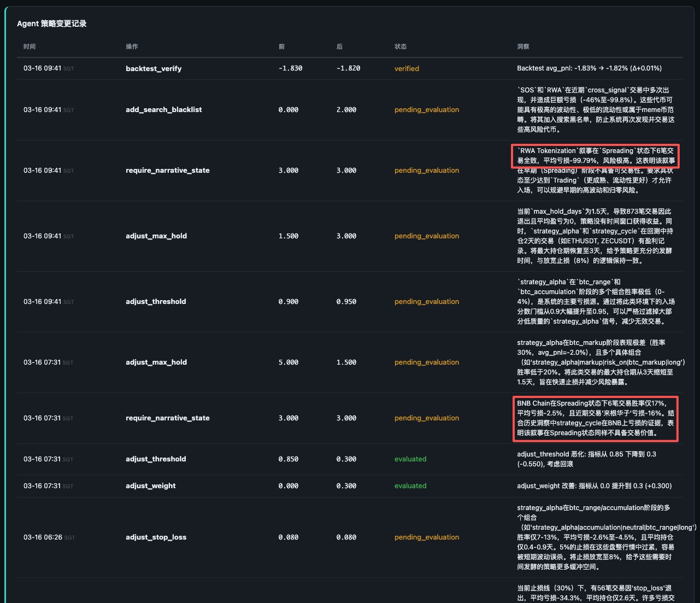
Task: Select the 'BNB Chain在Spreading状态' insight paragraph
Action: pyautogui.click(x=596, y=418)
